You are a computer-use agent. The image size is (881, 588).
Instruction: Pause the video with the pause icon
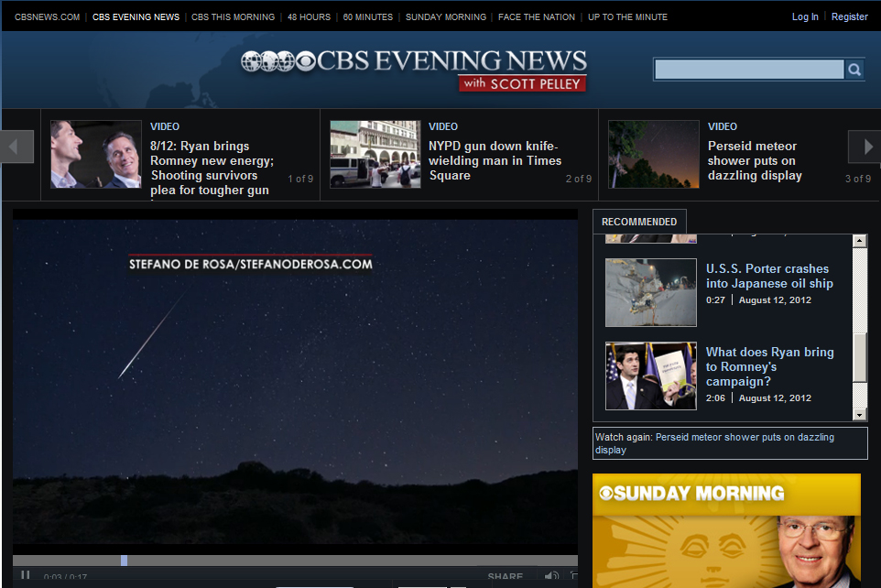click(26, 576)
